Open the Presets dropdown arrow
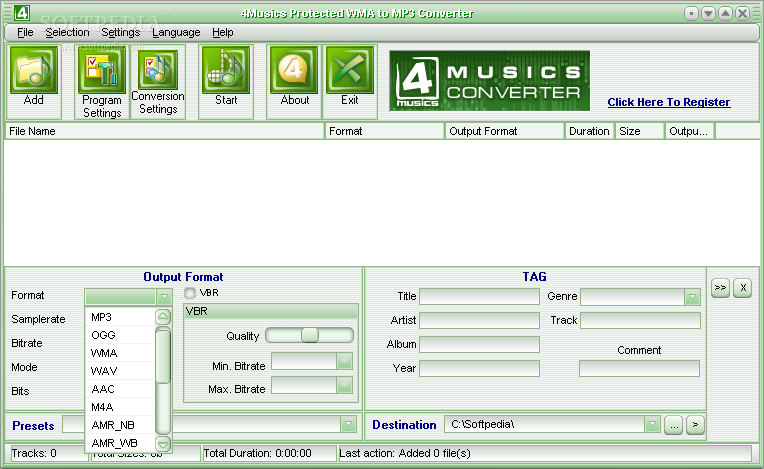Image resolution: width=764 pixels, height=469 pixels. pos(348,424)
